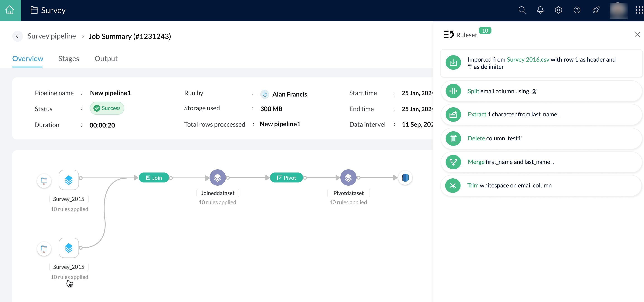The image size is (644, 302).
Task: Open the Survey 2016.csv link
Action: tap(528, 60)
